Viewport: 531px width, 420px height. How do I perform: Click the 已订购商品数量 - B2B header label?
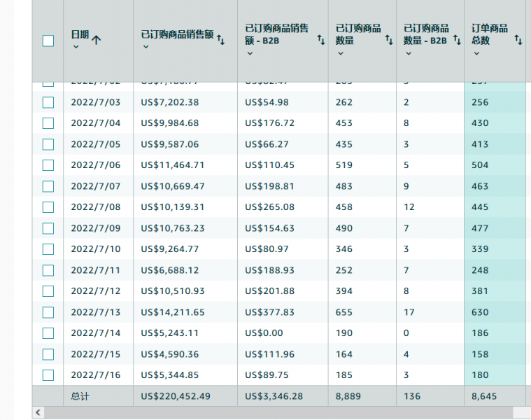coord(426,34)
